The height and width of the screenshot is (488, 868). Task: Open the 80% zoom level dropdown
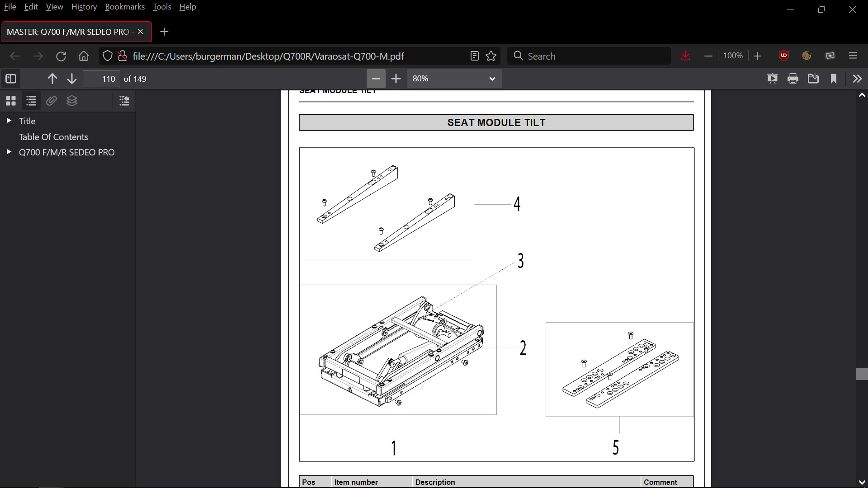pos(454,79)
